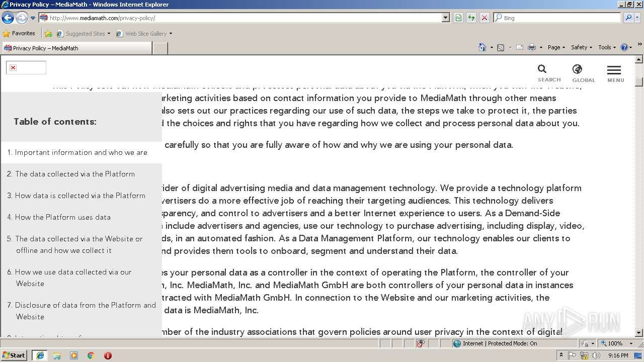Click the RSS feeds icon
Screen dimensions: 644x362
501,47
